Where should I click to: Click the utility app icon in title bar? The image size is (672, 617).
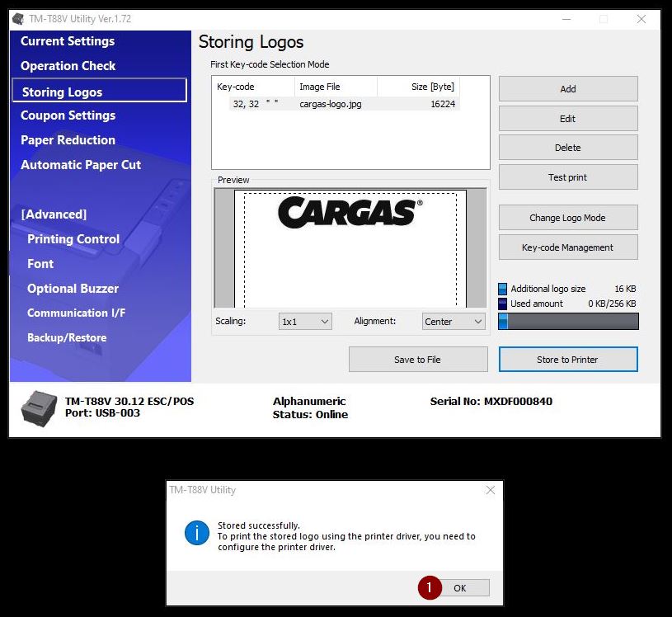18,19
